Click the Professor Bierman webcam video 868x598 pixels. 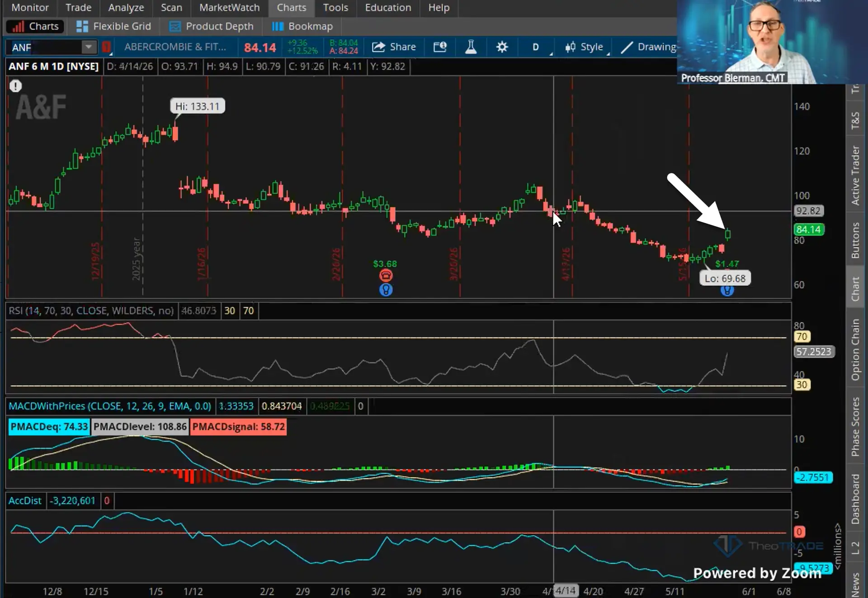[x=772, y=42]
